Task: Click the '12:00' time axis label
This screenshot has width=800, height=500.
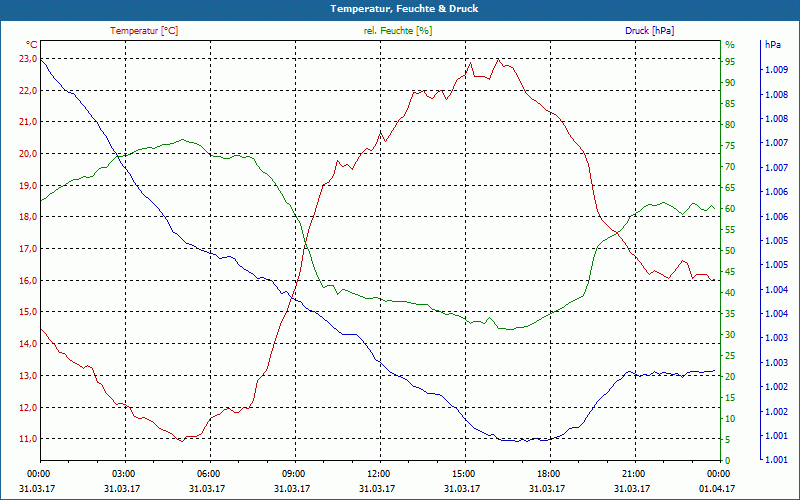Action: 380,473
